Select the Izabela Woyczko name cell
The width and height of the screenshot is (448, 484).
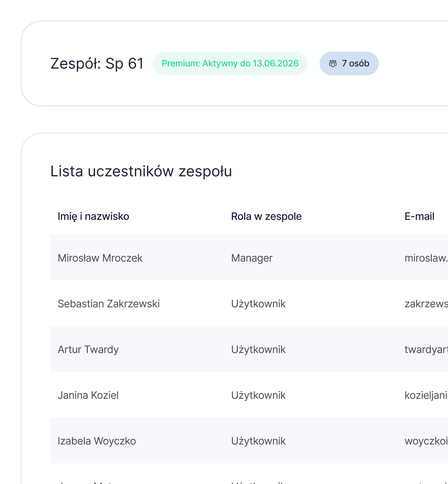coord(97,441)
